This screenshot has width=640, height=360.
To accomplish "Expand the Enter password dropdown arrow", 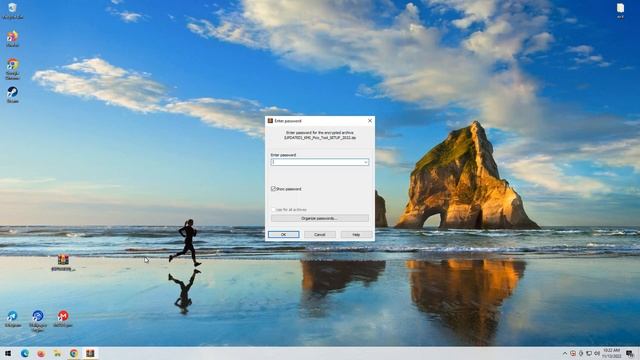I will (x=366, y=162).
